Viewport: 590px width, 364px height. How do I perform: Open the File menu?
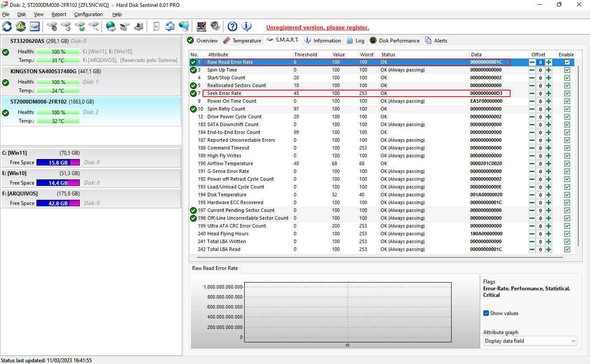[6, 14]
